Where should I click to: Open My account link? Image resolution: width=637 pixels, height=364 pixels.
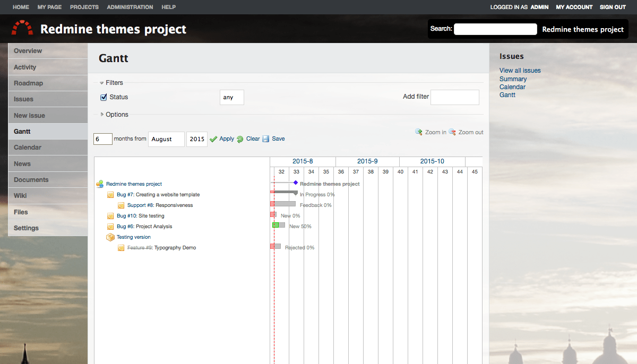574,7
